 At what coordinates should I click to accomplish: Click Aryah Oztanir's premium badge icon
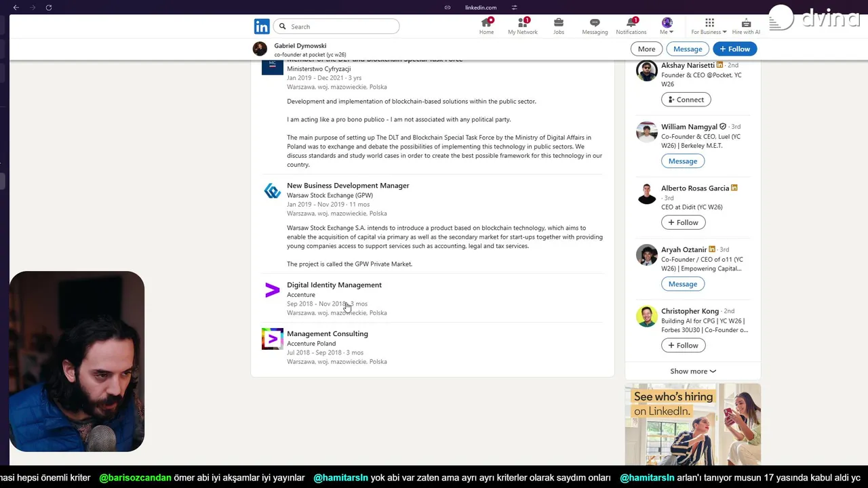tap(711, 249)
